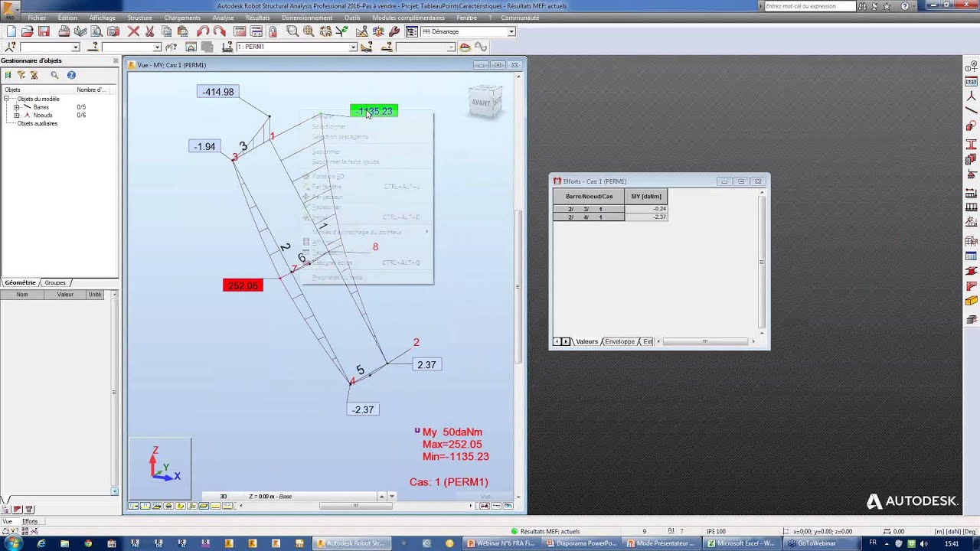Click the filter funnel icon in object manager
This screenshot has width=980, height=551.
tap(21, 75)
